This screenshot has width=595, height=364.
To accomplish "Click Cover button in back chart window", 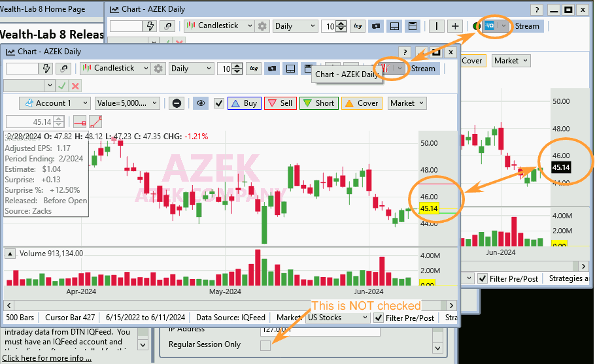I will tap(473, 61).
